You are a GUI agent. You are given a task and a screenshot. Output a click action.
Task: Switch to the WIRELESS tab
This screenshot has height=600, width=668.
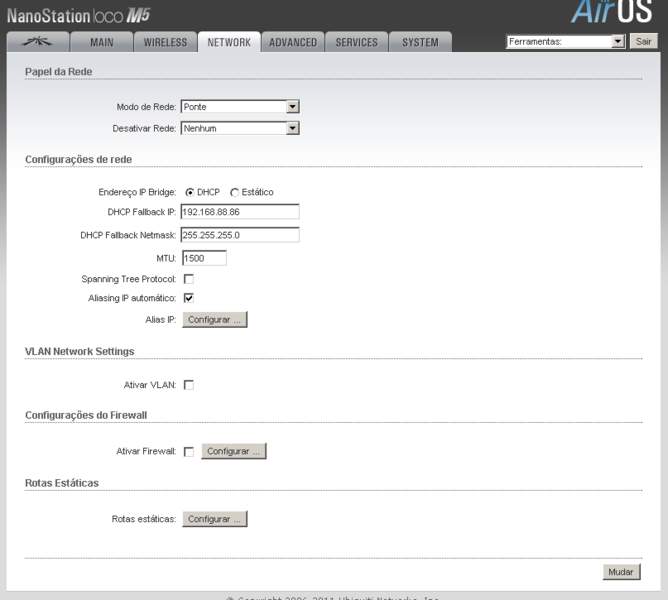point(165,42)
